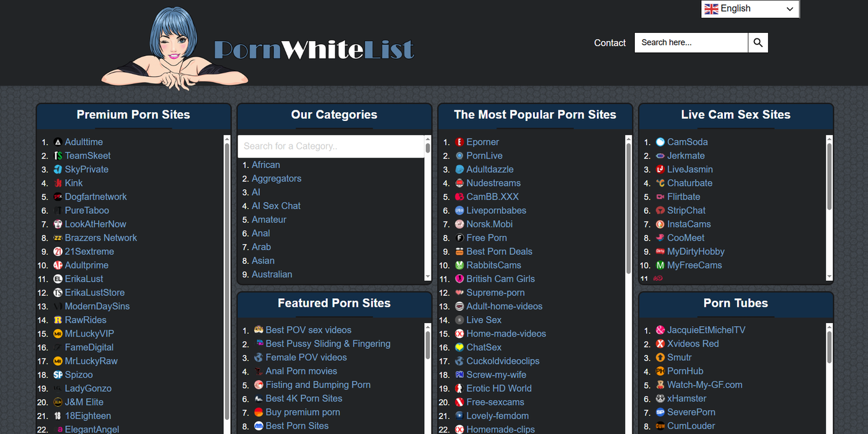The width and height of the screenshot is (868, 434).
Task: Click the RabbitsCams green favicon
Action: click(x=459, y=265)
